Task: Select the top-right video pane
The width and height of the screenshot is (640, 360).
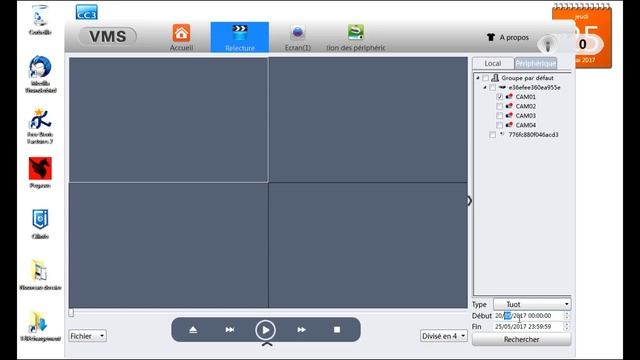Action: (x=368, y=120)
